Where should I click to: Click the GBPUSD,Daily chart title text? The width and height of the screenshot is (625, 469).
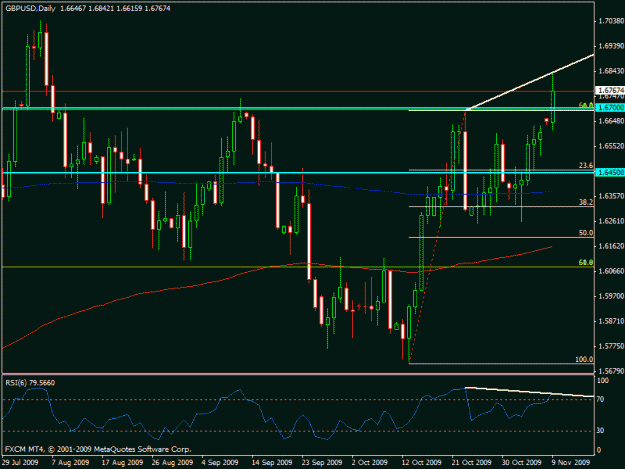coord(30,8)
